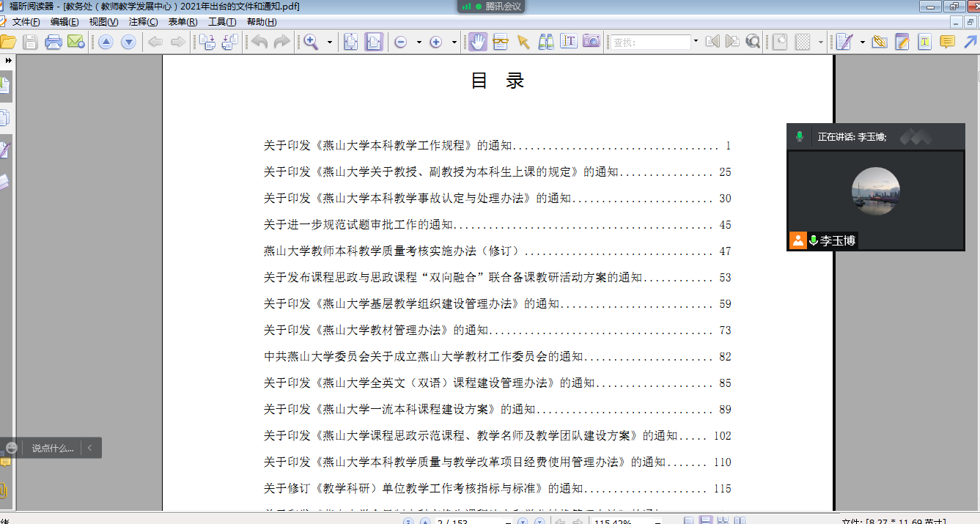
Task: Open the search field dropdown arrow
Action: click(696, 42)
